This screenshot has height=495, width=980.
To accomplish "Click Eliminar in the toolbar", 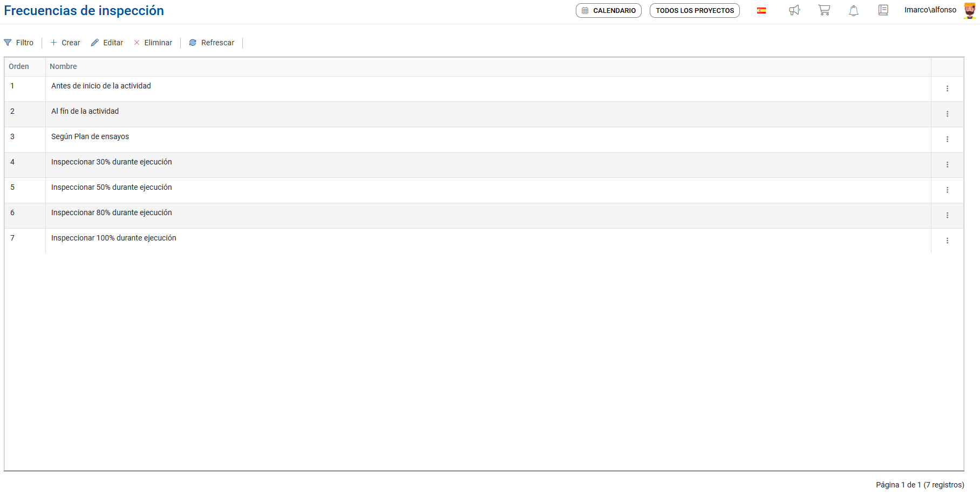I will (x=153, y=43).
